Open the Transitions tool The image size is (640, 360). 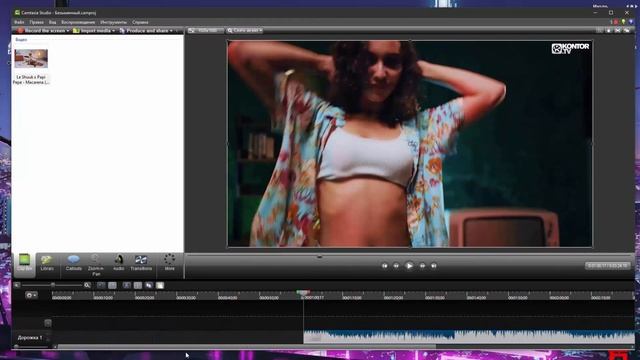(141, 262)
